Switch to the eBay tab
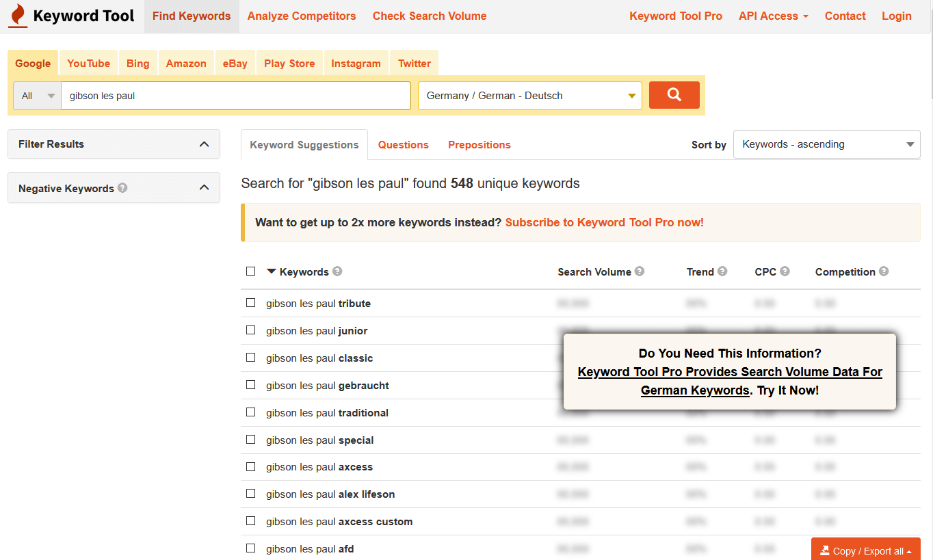The height and width of the screenshot is (560, 933). [x=235, y=63]
